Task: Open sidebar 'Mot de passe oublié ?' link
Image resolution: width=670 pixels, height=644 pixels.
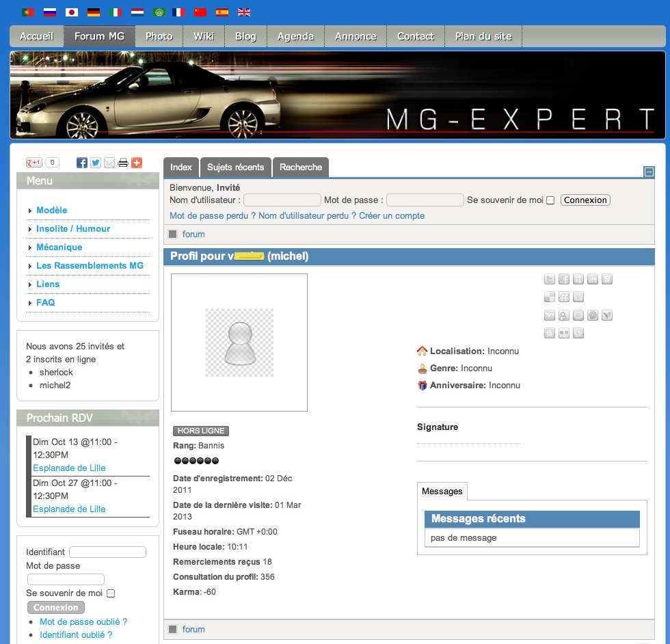Action: (x=83, y=621)
